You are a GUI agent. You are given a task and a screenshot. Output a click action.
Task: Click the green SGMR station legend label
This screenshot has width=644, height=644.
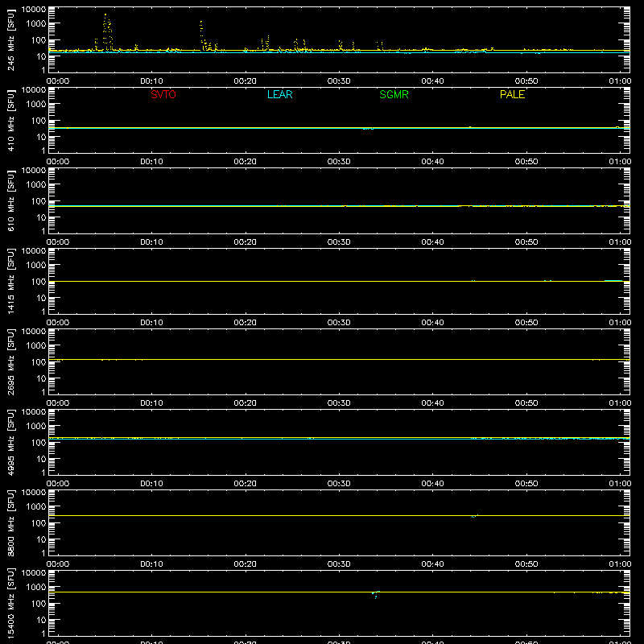pyautogui.click(x=394, y=94)
